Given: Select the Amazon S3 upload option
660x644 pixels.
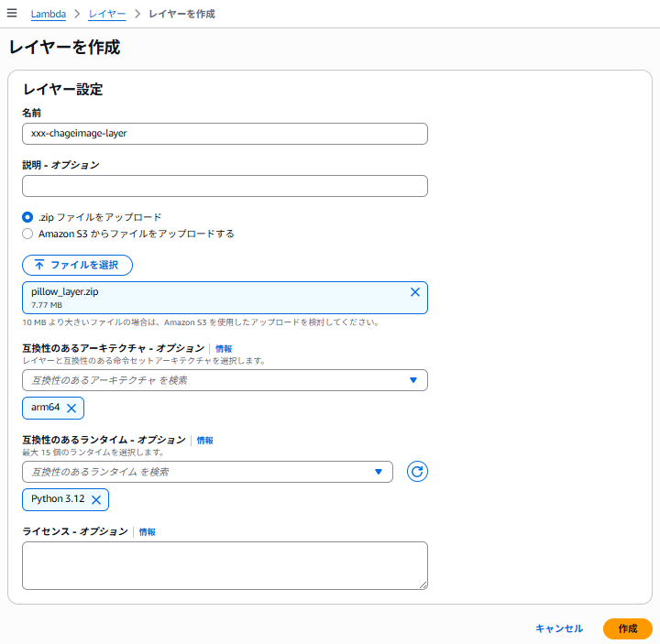Looking at the screenshot, I should point(27,234).
